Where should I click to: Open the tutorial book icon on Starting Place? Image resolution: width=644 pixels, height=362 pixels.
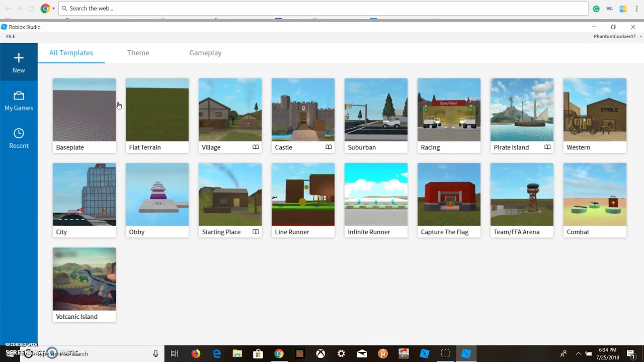pyautogui.click(x=256, y=232)
